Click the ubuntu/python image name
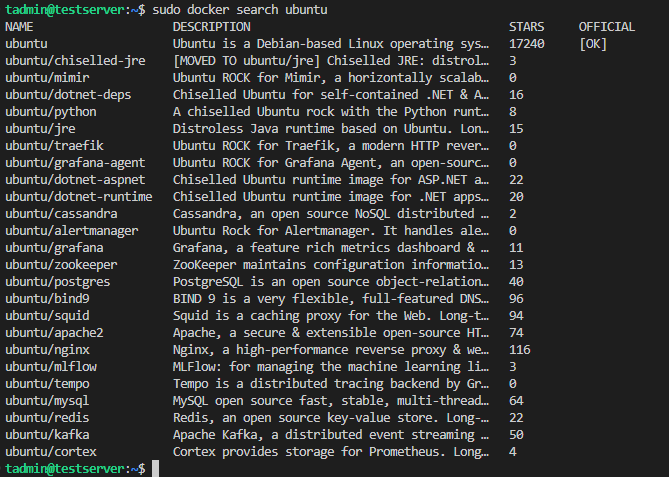 pos(51,112)
